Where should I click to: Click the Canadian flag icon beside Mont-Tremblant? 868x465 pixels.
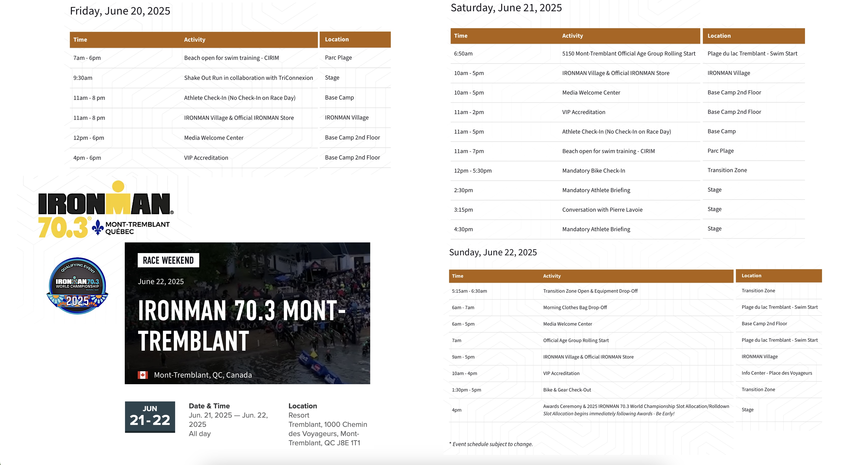pyautogui.click(x=143, y=375)
